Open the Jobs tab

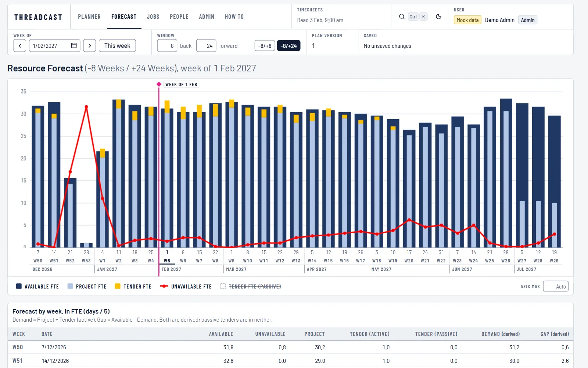[153, 17]
